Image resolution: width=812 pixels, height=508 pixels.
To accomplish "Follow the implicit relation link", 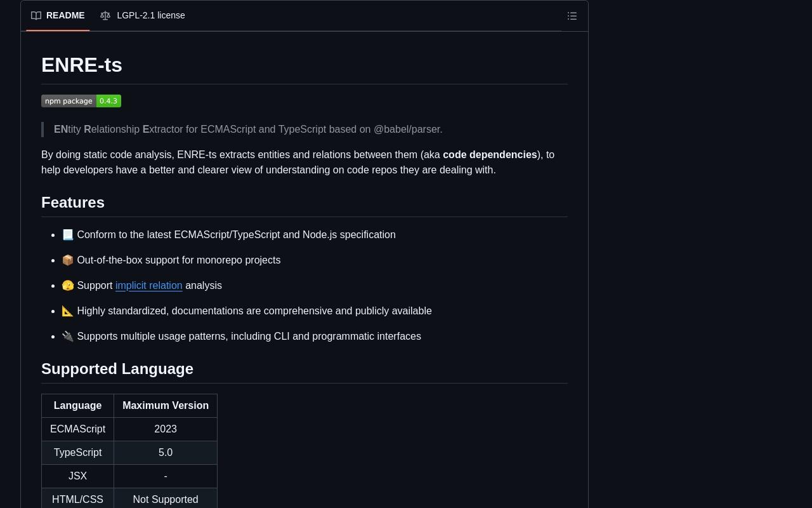I will pos(149,286).
